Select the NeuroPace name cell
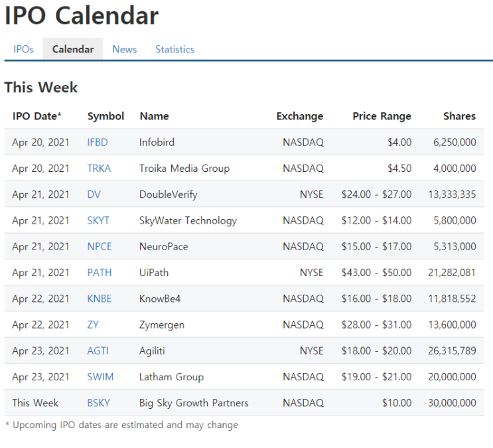This screenshot has height=448, width=493. [x=163, y=247]
